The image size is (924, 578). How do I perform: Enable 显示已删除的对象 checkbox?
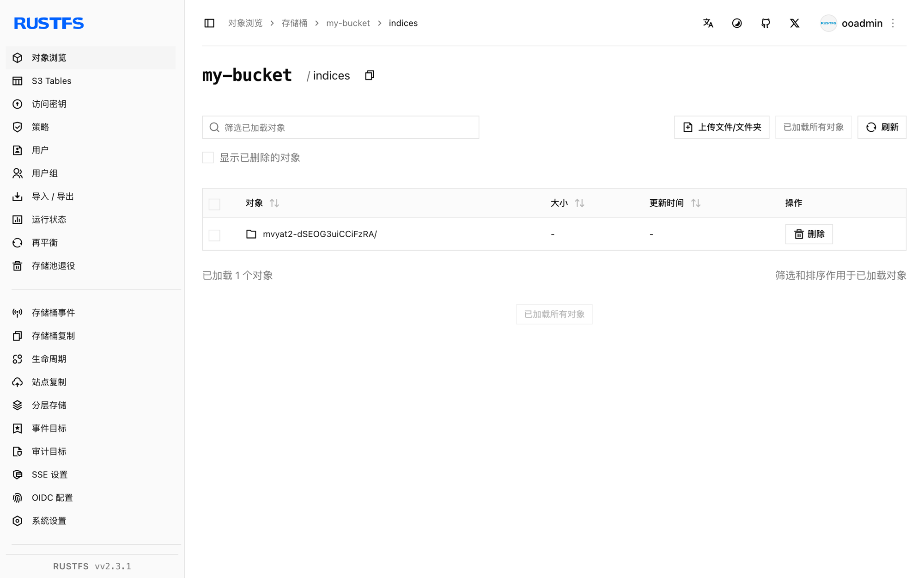(208, 158)
